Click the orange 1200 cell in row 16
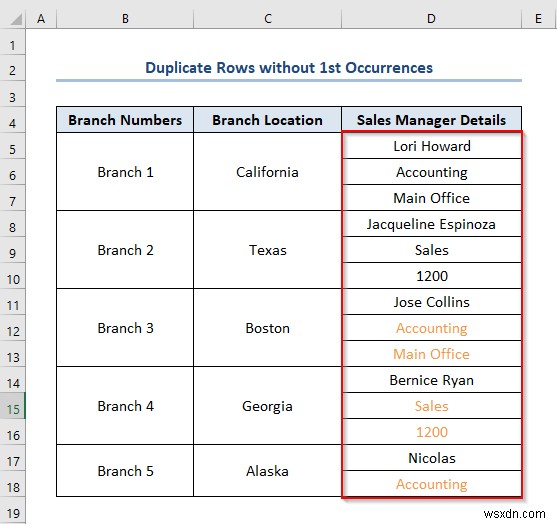 [432, 432]
